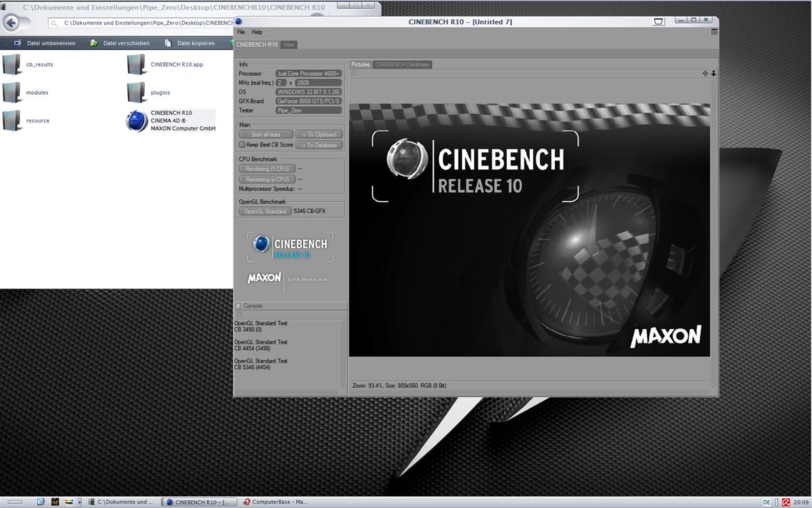Click the DE language indicator in tray
This screenshot has width=812, height=508.
(767, 502)
